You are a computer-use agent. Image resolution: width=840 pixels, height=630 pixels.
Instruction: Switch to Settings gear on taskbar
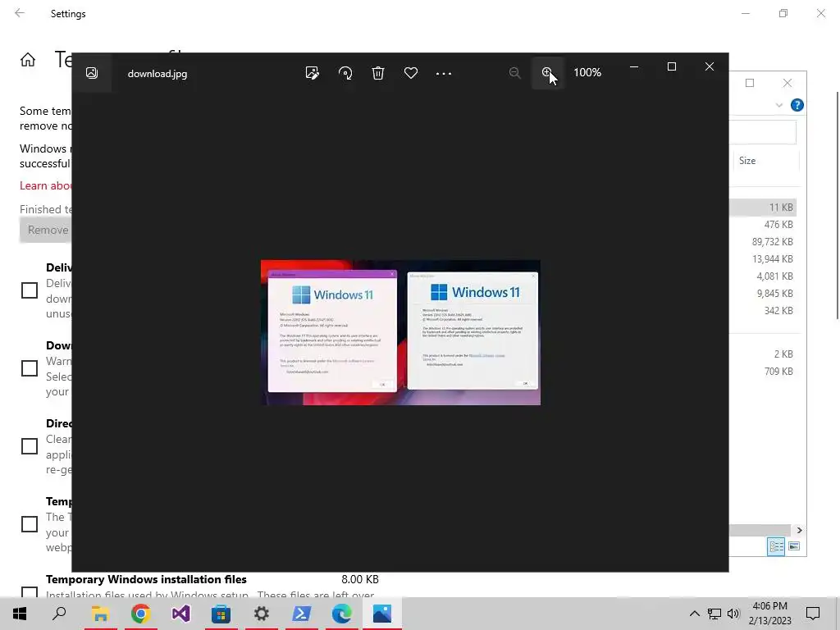pyautogui.click(x=262, y=614)
